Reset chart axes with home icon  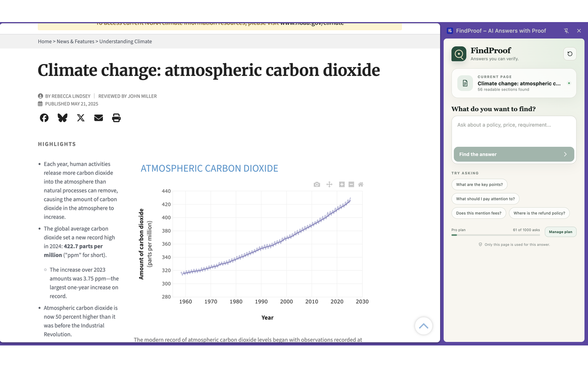361,184
